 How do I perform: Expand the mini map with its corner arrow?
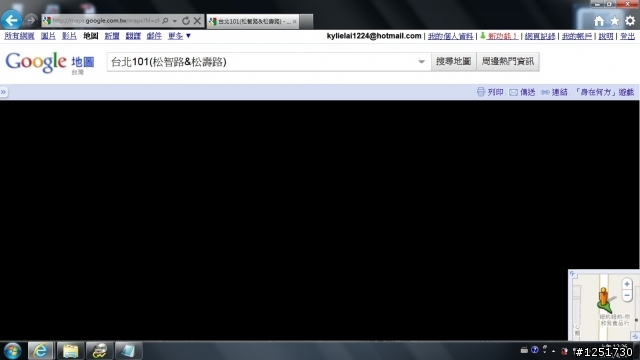point(573,274)
